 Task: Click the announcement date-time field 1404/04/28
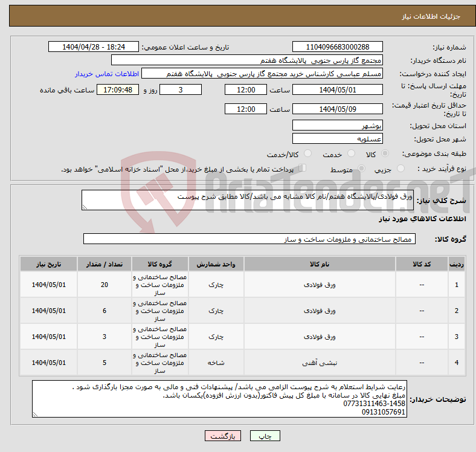[94, 47]
